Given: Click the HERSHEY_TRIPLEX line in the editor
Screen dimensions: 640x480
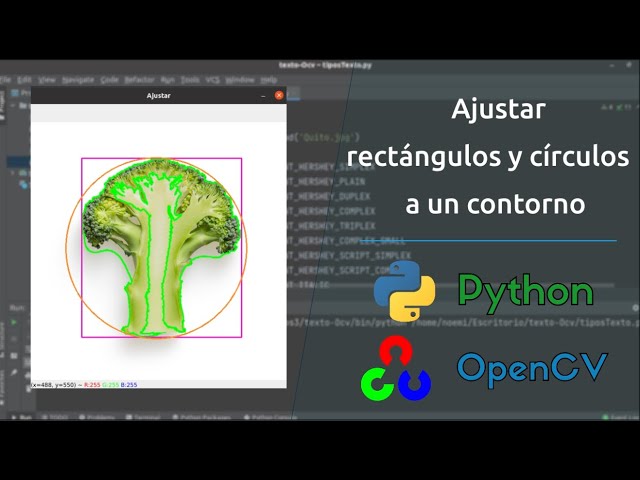Looking at the screenshot, I should click(331, 226).
